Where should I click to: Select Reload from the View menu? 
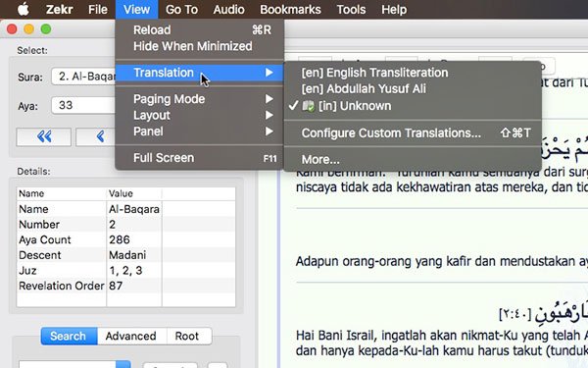199,29
